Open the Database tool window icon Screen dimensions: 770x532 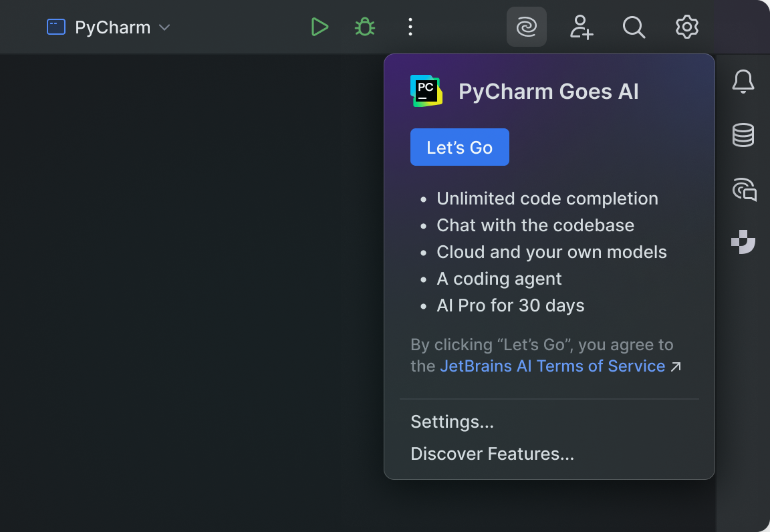[x=743, y=134]
